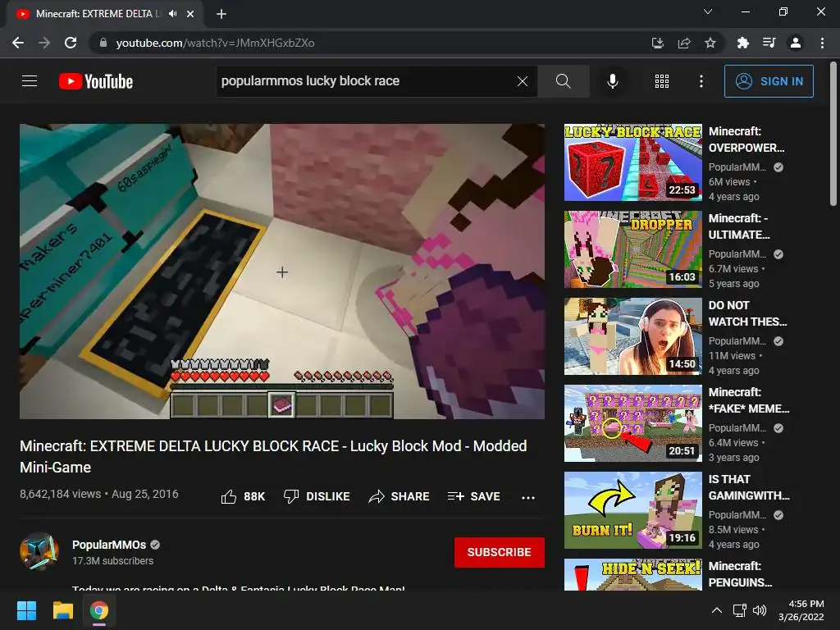The height and width of the screenshot is (630, 840).
Task: Close the current YouTube tab
Action: (190, 14)
